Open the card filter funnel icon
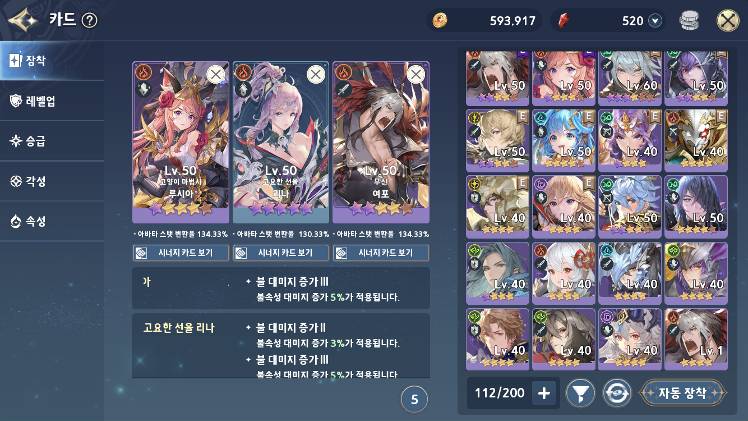Image resolution: width=748 pixels, height=421 pixels. [580, 393]
